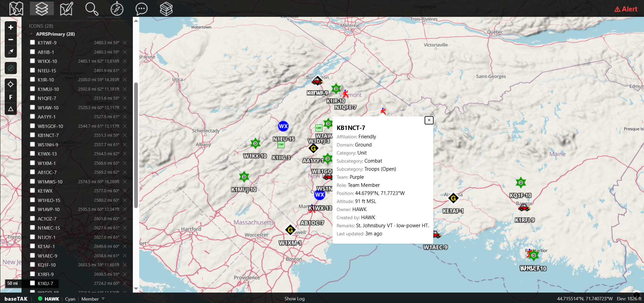Close the KB1NCT-7 info popup
The image size is (644, 303).
(429, 120)
